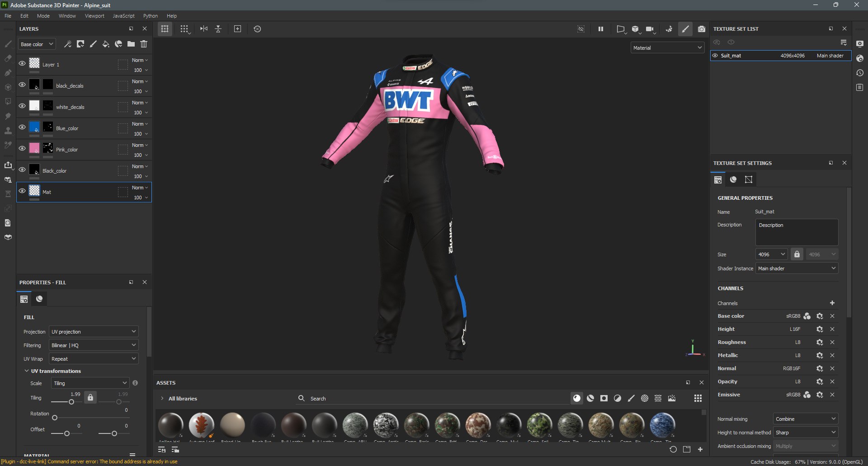The height and width of the screenshot is (466, 868).
Task: Open Scale Tiling dropdown
Action: [90, 383]
